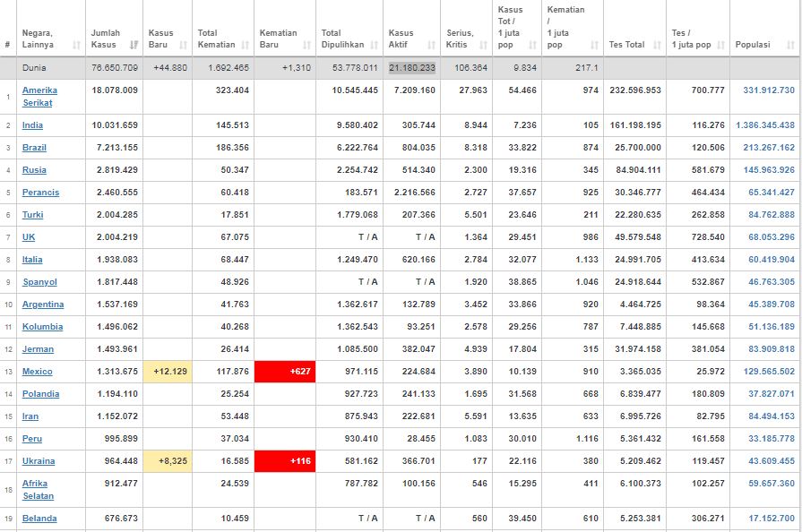The image size is (802, 532).
Task: Select Ukraina new cases cell +8,325
Action: click(x=168, y=461)
